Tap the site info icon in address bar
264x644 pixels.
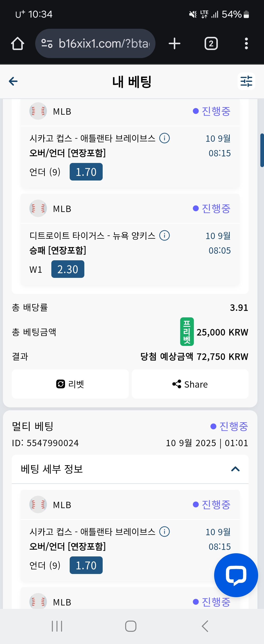pos(47,43)
